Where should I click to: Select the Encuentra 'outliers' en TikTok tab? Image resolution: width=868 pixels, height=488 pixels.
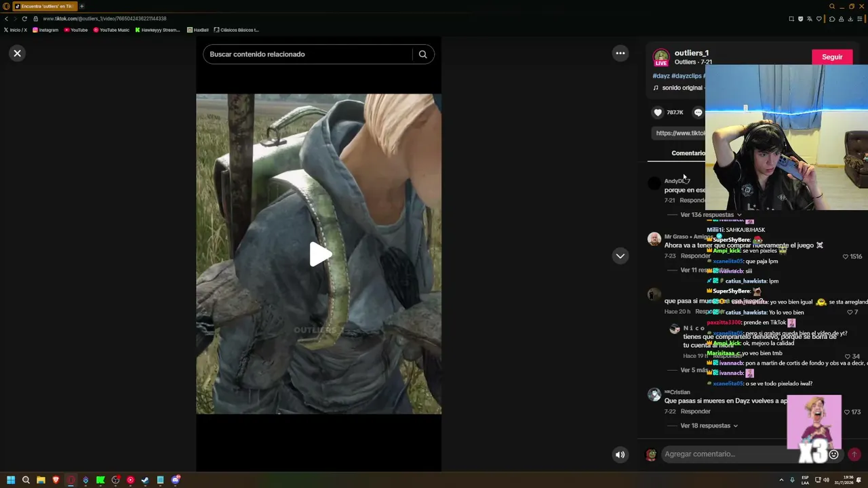pos(45,6)
